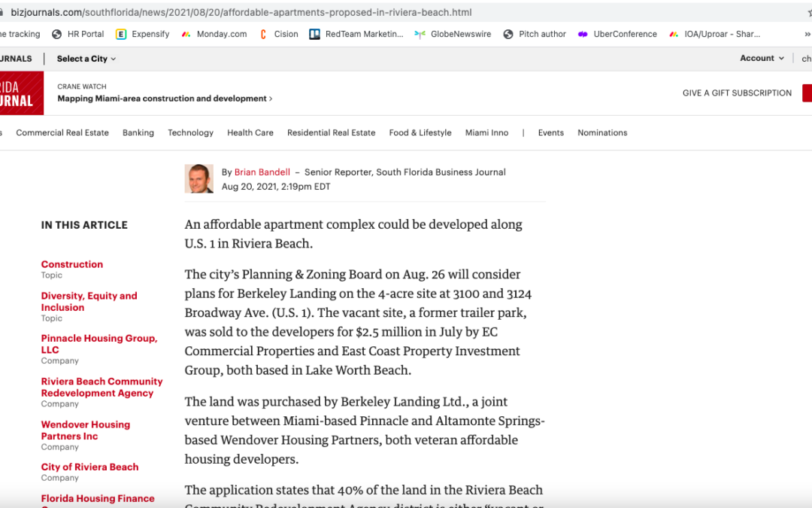Open Riviera Beach Community Redevelopment Agency link
The image size is (812, 508).
tap(101, 388)
